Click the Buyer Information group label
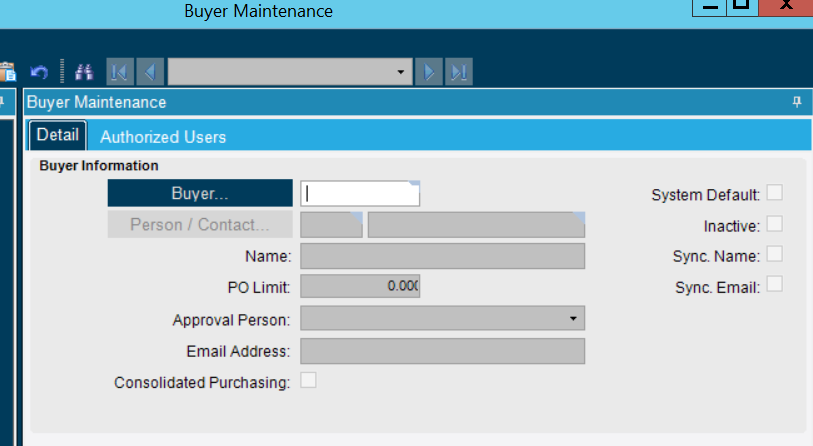813x446 pixels. [x=99, y=166]
